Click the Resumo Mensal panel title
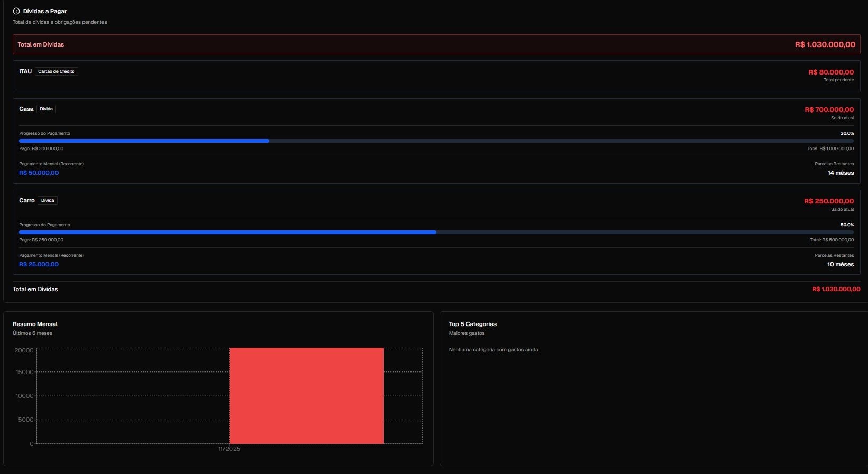868x474 pixels. coord(35,324)
